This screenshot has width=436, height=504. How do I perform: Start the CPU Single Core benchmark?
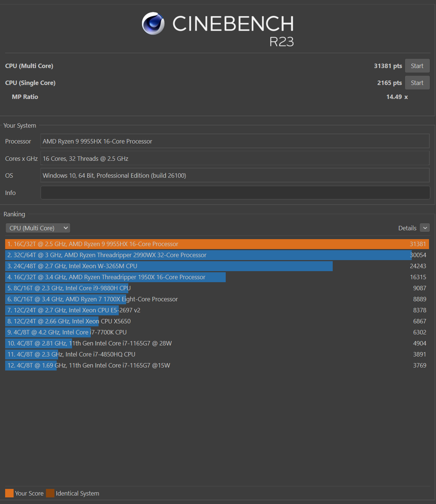point(417,83)
